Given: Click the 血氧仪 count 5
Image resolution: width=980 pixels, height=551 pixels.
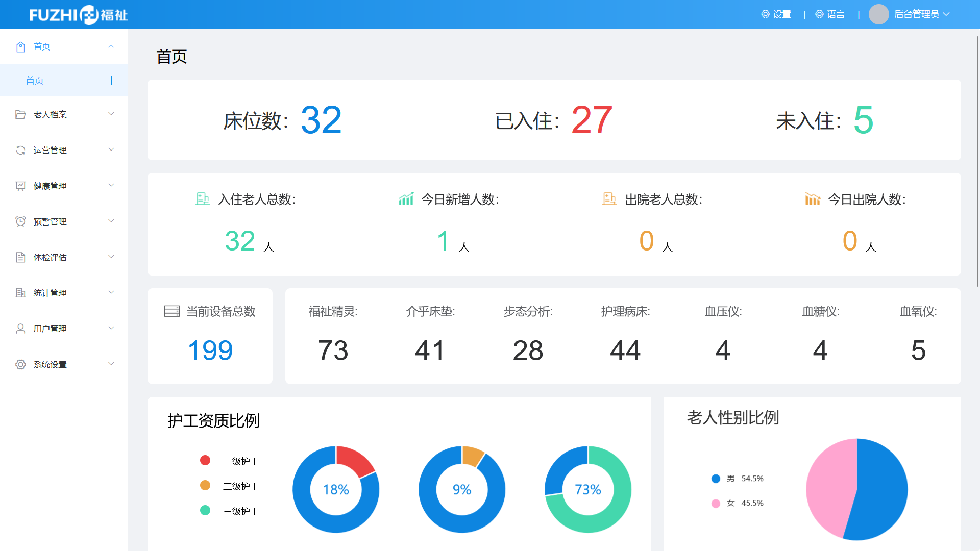Looking at the screenshot, I should pyautogui.click(x=918, y=350).
